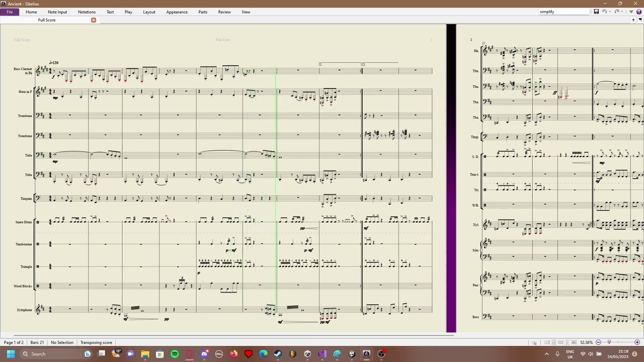The height and width of the screenshot is (362, 644).
Task: Click the Wood Blocks staff label
Action: (23, 286)
